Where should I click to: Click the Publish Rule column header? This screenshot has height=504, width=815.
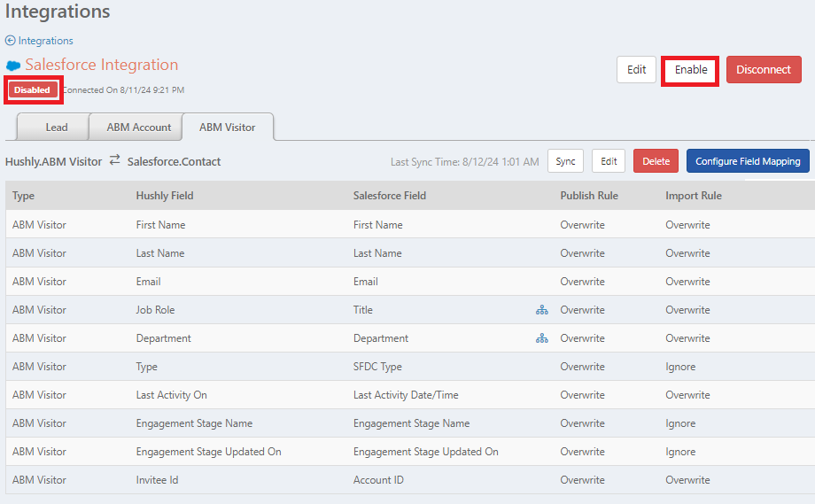pos(589,196)
